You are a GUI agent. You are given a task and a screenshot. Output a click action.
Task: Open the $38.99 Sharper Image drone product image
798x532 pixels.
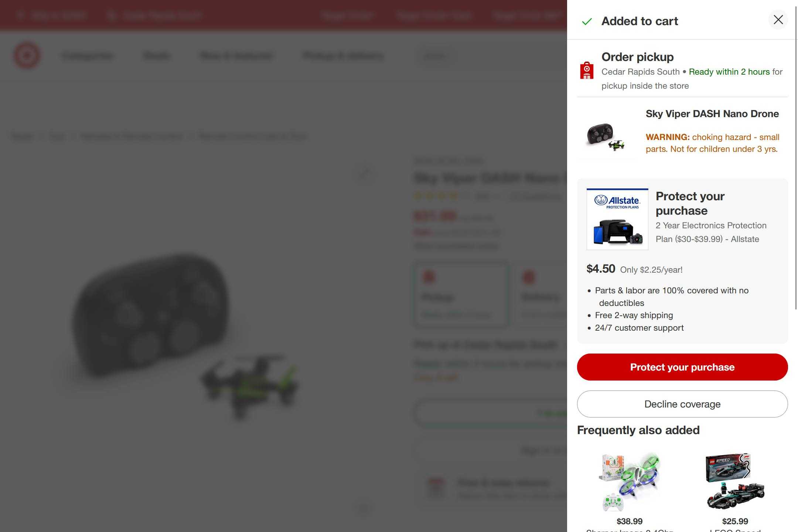click(630, 482)
